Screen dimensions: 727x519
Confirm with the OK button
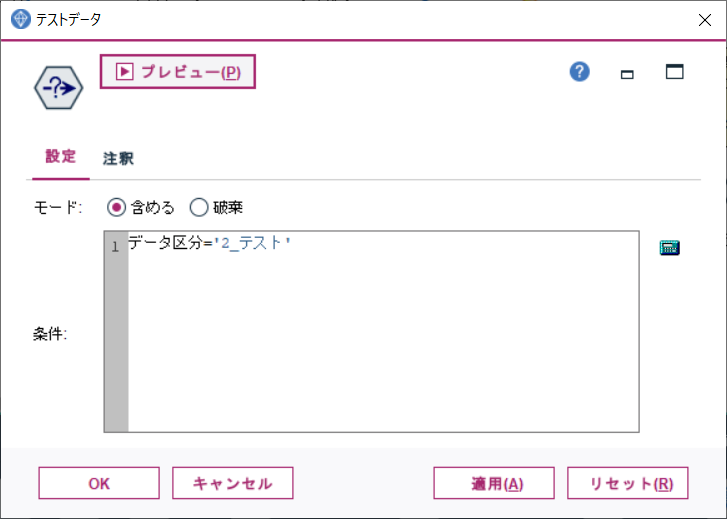click(99, 483)
